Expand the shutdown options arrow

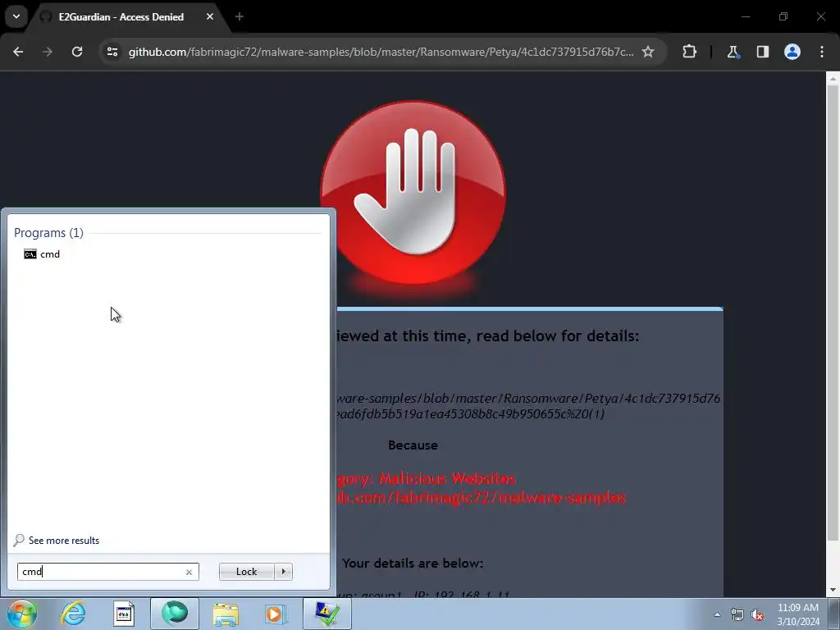(x=283, y=572)
